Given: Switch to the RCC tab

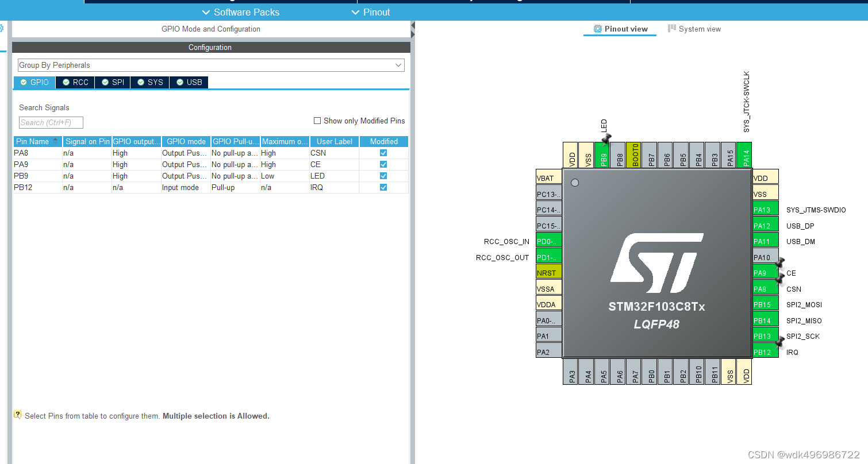Looking at the screenshot, I should coord(75,82).
